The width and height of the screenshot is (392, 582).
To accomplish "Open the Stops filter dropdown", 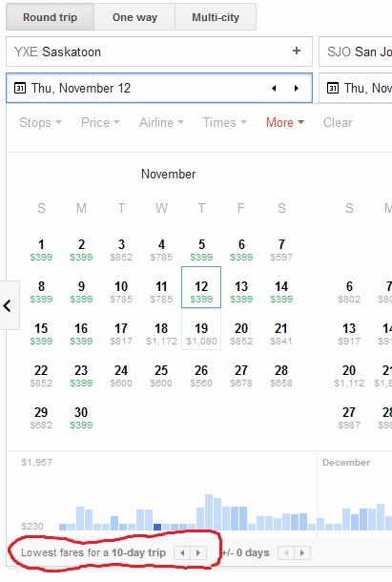I will (40, 122).
